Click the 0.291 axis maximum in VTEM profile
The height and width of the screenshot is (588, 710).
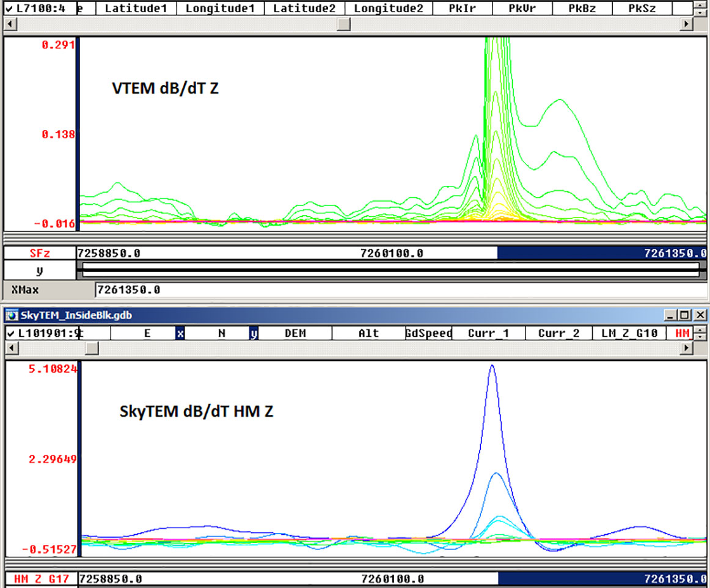(58, 45)
